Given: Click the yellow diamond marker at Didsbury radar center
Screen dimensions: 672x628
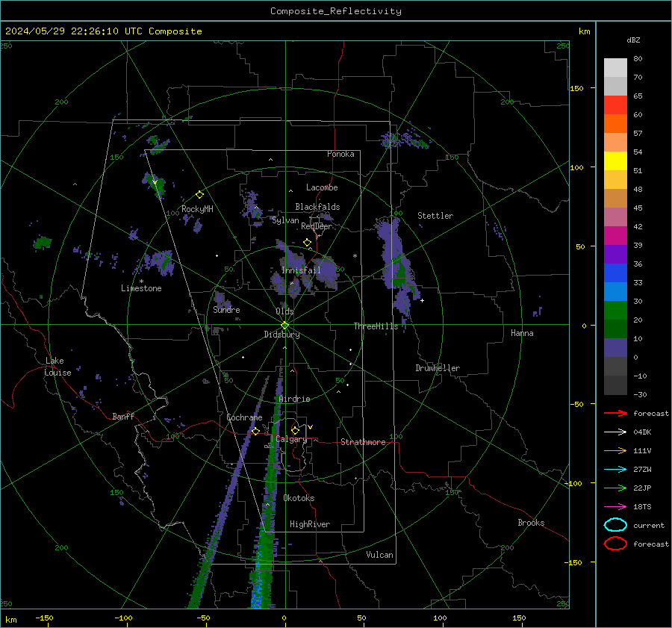Looking at the screenshot, I should click(x=285, y=326).
